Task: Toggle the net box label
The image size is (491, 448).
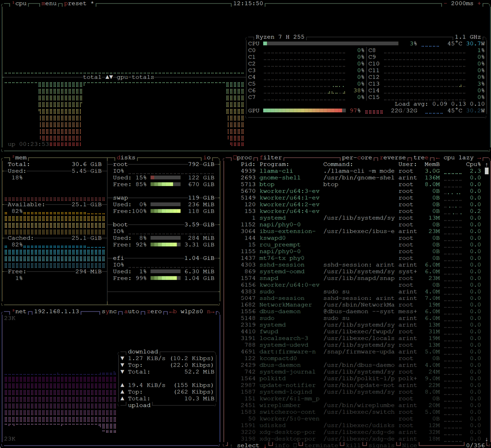Action: pyautogui.click(x=19, y=311)
